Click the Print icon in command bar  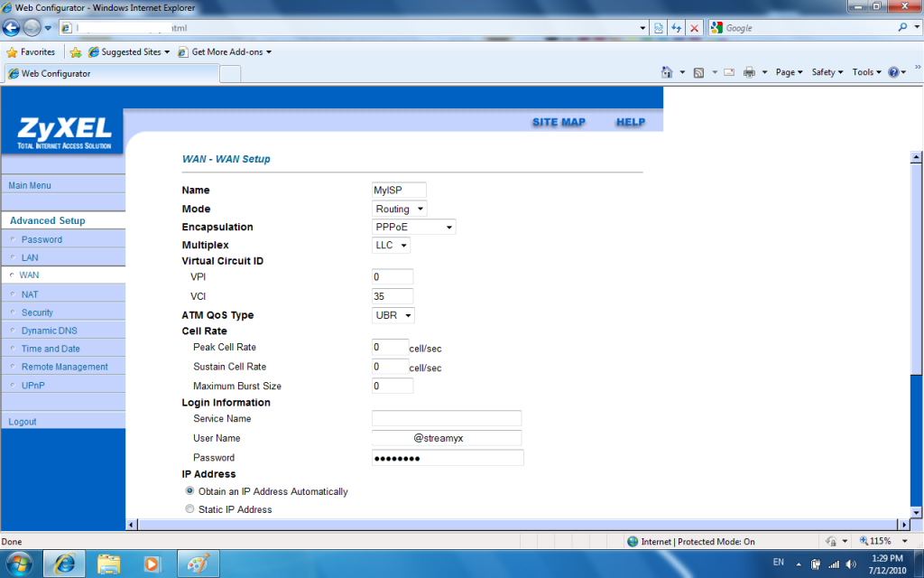(749, 72)
